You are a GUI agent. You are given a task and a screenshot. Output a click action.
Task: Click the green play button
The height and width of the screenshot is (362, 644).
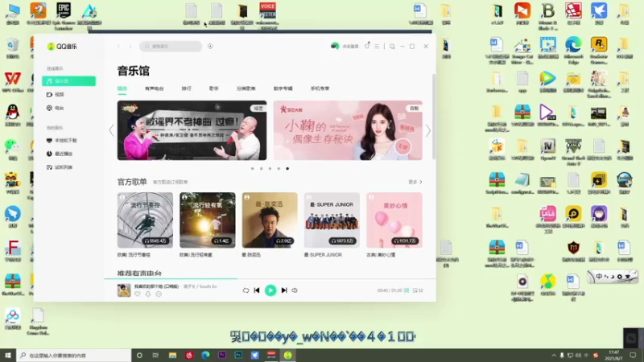point(270,290)
